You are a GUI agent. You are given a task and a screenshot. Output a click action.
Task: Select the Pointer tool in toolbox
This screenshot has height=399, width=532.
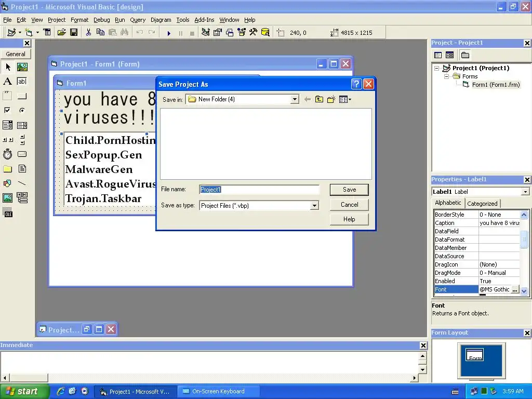pyautogui.click(x=8, y=67)
